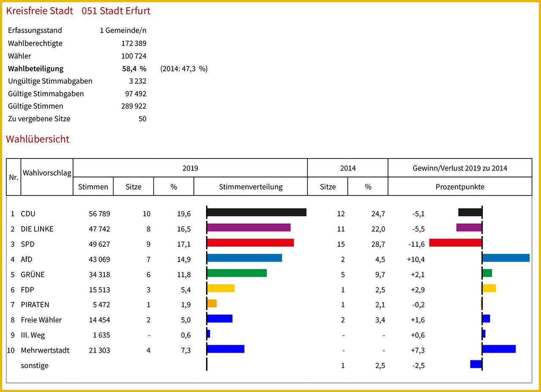Click SPD's 2014 percentage 28,7
This screenshot has height=392, width=541.
[x=378, y=244]
